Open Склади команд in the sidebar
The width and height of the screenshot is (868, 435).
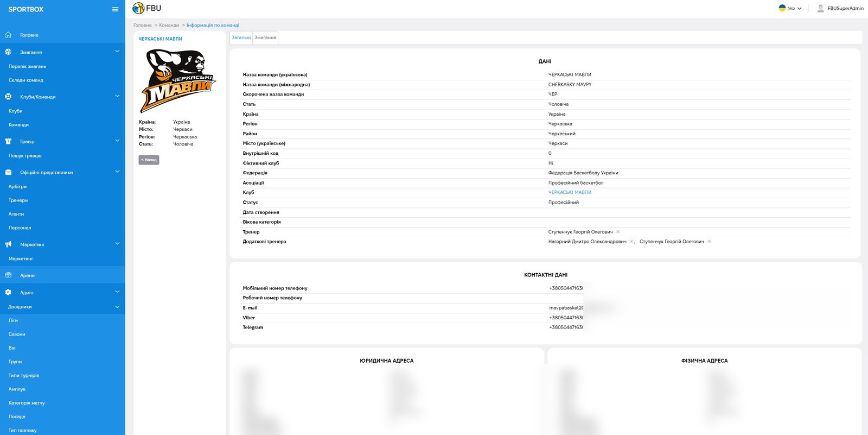click(26, 80)
